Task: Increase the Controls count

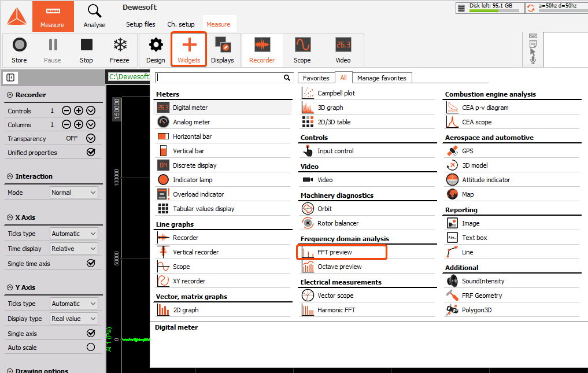Action: [79, 110]
